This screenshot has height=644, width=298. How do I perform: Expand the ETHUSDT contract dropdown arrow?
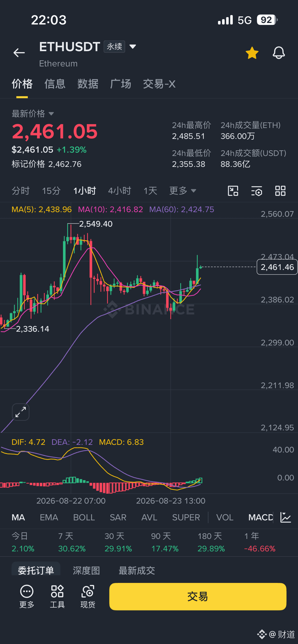tap(132, 47)
